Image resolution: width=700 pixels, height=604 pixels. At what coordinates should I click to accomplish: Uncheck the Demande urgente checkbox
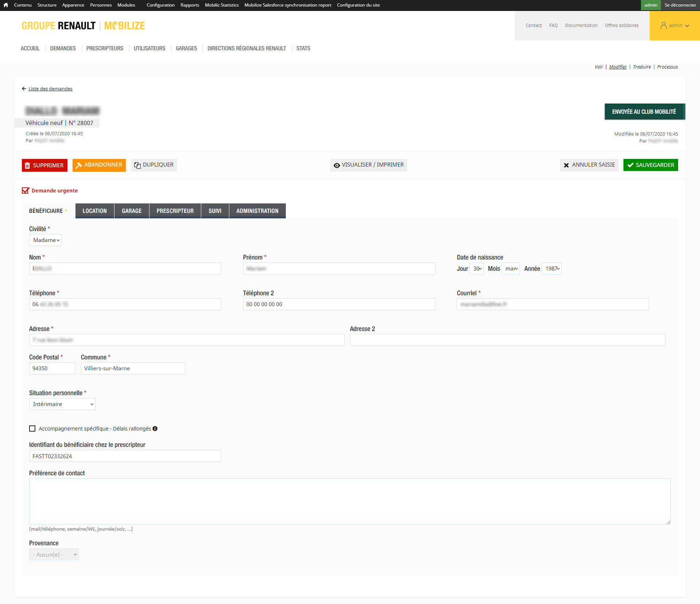[25, 190]
